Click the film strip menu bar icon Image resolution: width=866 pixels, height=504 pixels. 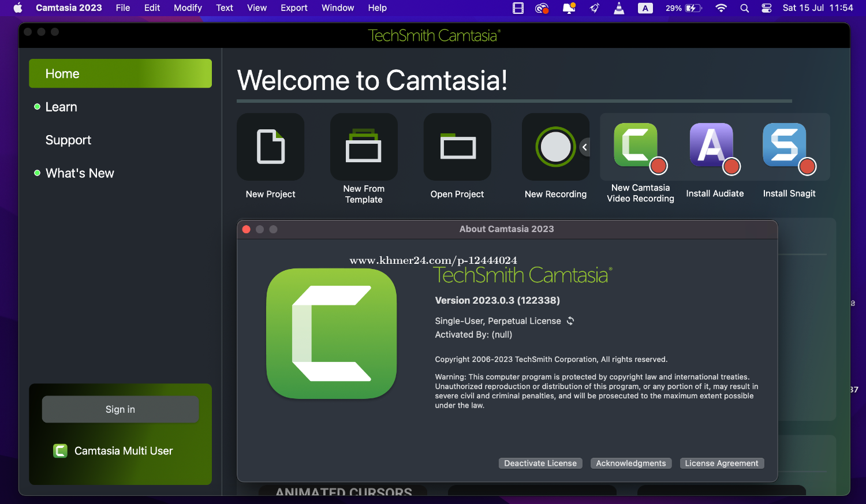518,8
